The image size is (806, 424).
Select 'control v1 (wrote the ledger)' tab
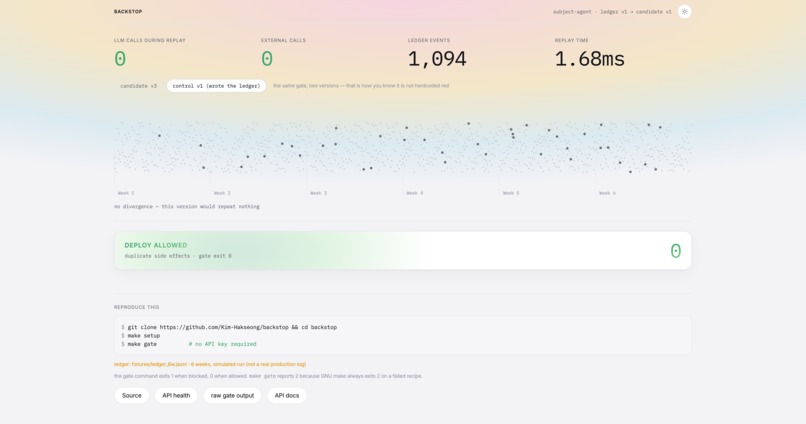tap(216, 86)
